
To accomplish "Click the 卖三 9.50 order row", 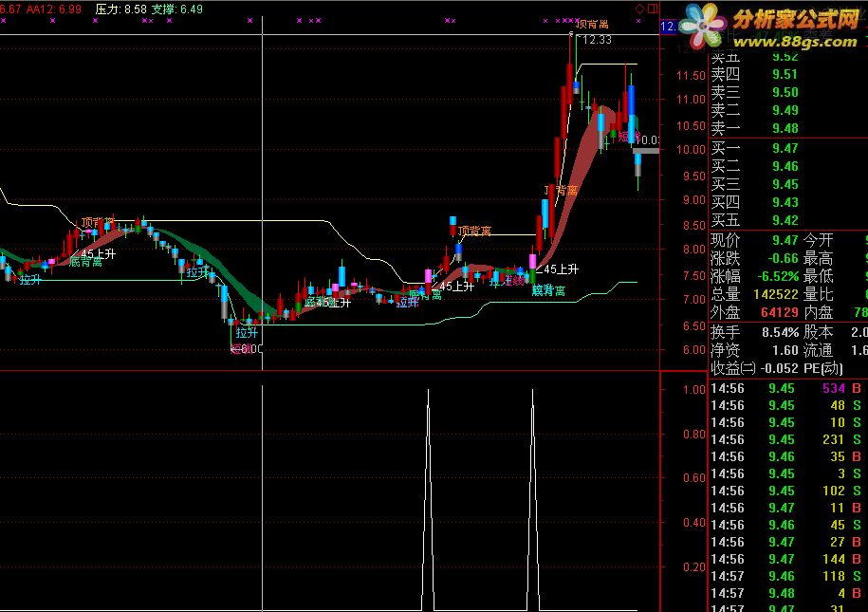I will click(754, 92).
